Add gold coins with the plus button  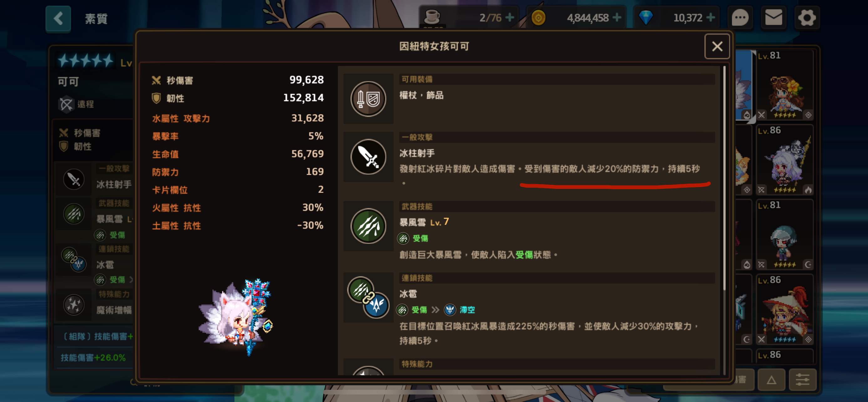[617, 17]
